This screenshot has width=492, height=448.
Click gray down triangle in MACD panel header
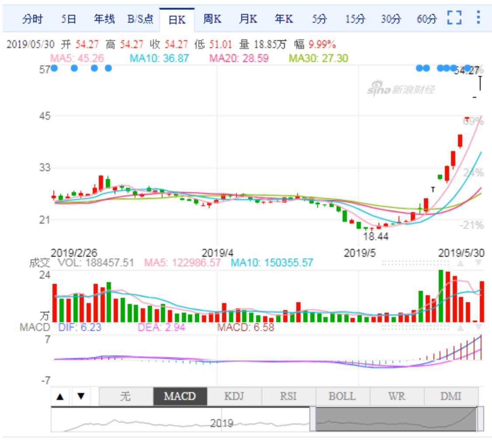point(478,327)
